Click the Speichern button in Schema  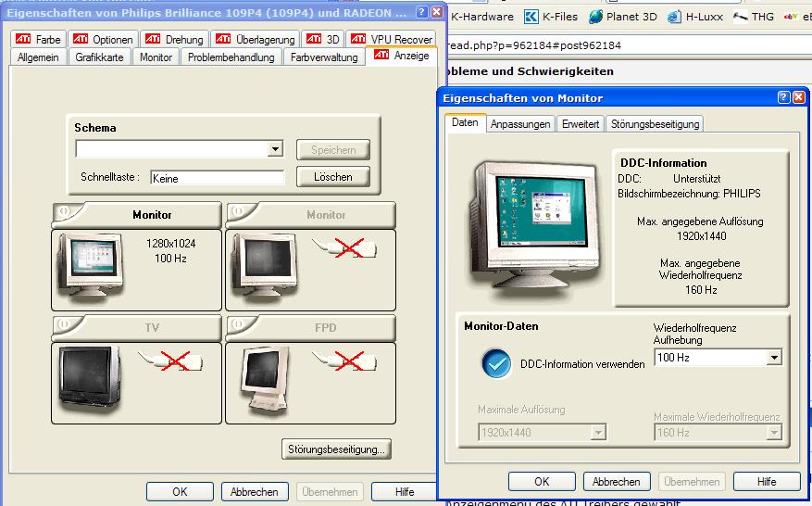333,150
